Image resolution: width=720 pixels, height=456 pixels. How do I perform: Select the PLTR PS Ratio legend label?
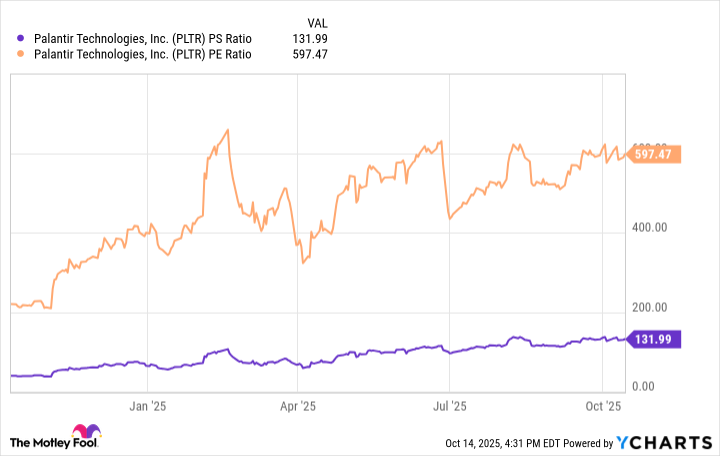[x=141, y=40]
